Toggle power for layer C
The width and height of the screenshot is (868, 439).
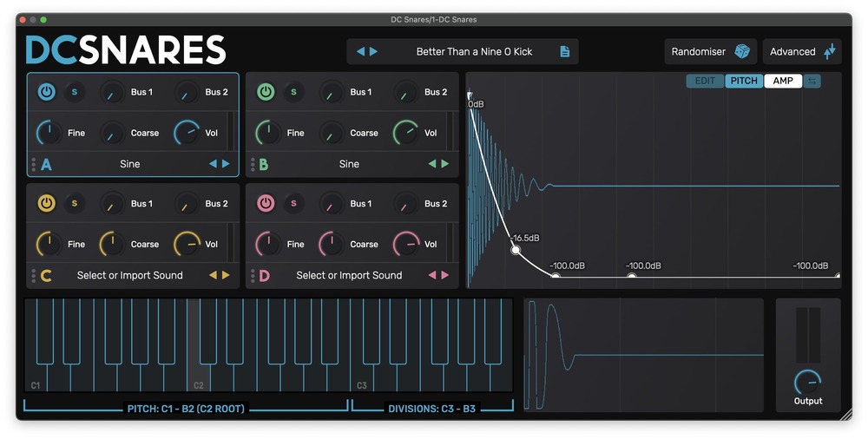click(x=47, y=203)
